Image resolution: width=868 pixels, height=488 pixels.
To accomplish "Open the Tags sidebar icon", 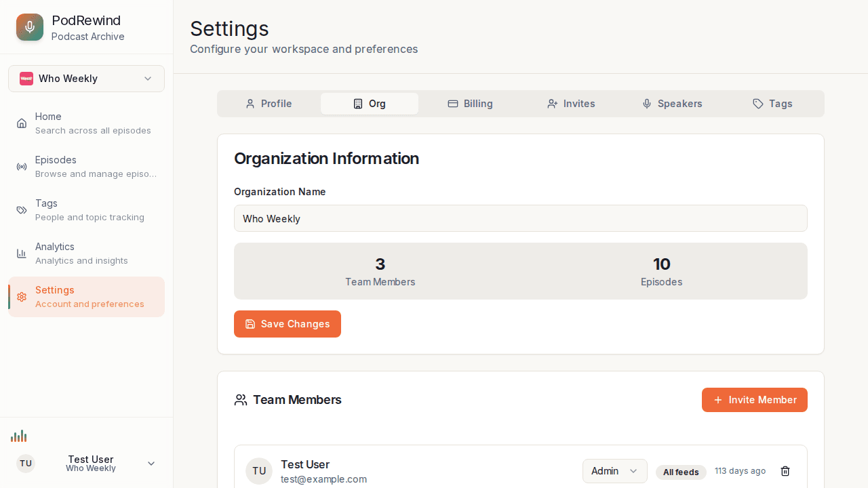I will tap(22, 209).
